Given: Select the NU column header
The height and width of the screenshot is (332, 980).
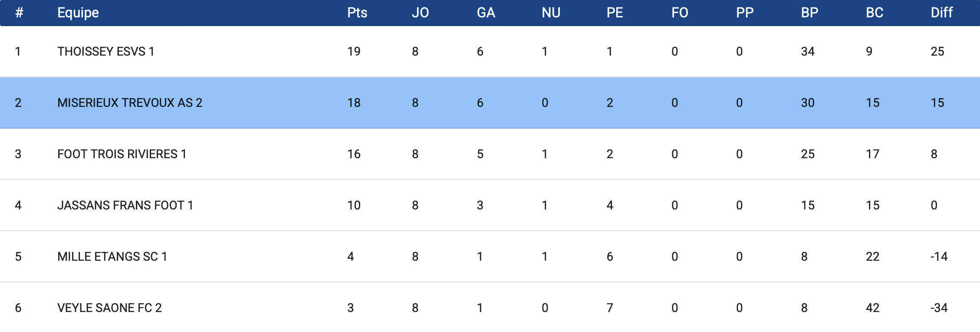Looking at the screenshot, I should tap(551, 13).
